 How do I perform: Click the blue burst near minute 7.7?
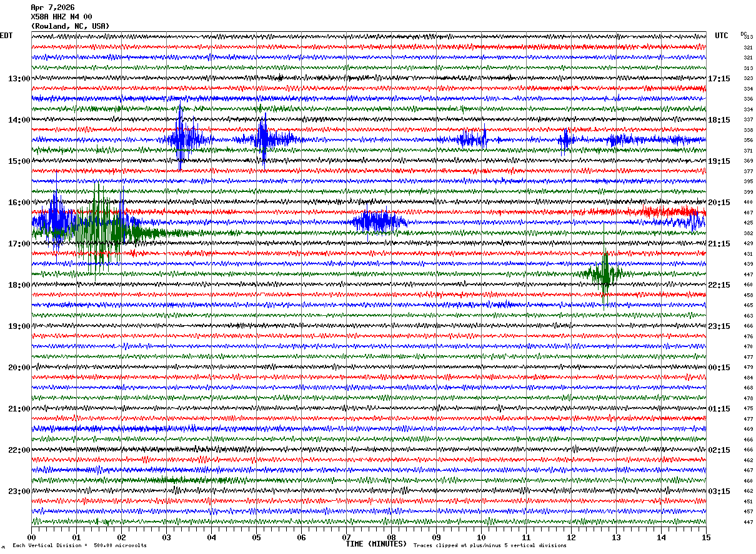tap(379, 222)
